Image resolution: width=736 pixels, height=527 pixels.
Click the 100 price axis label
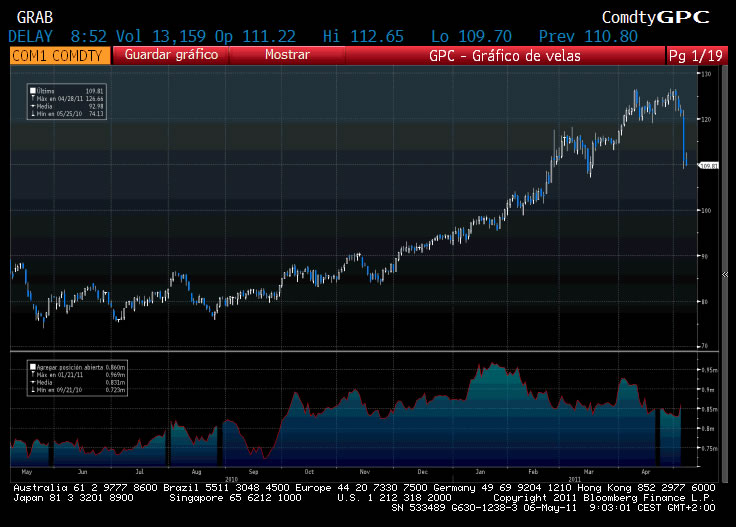[706, 211]
